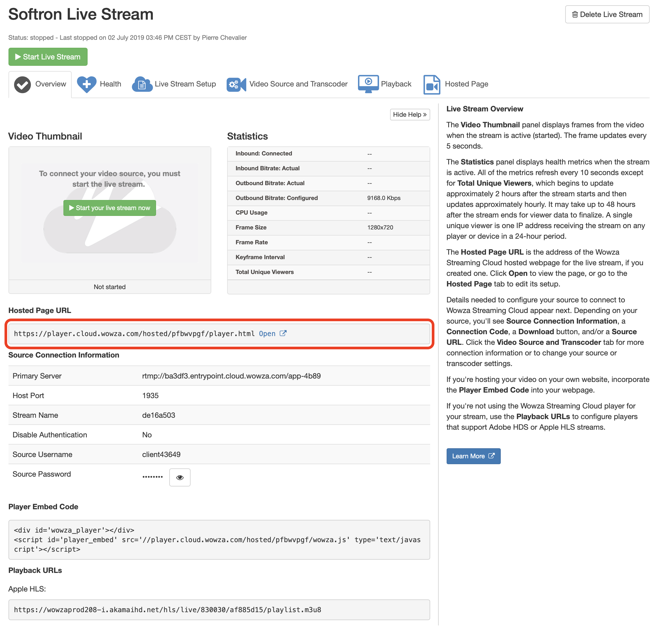656x644 pixels.
Task: Click the Video Source and Transcoder camera icon
Action: [236, 84]
